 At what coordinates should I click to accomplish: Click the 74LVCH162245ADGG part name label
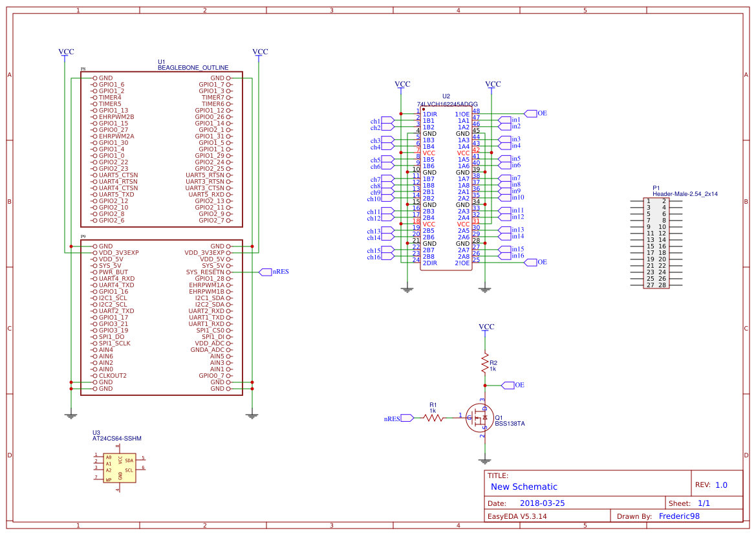tap(448, 104)
